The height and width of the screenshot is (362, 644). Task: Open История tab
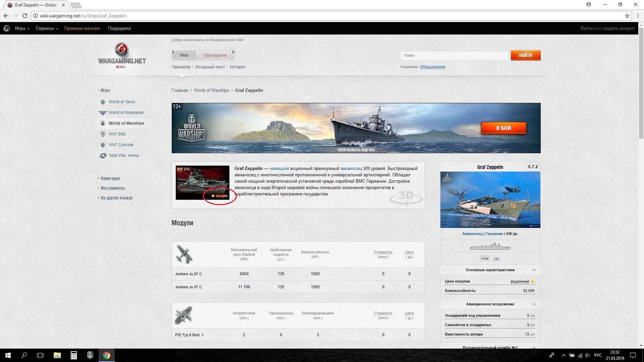pyautogui.click(x=237, y=67)
